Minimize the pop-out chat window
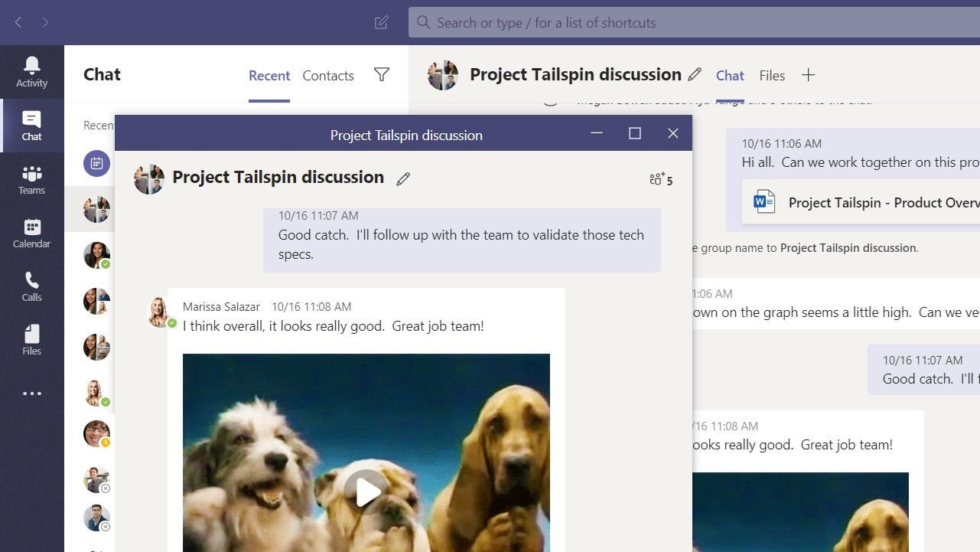The width and height of the screenshot is (980, 552). pyautogui.click(x=597, y=133)
